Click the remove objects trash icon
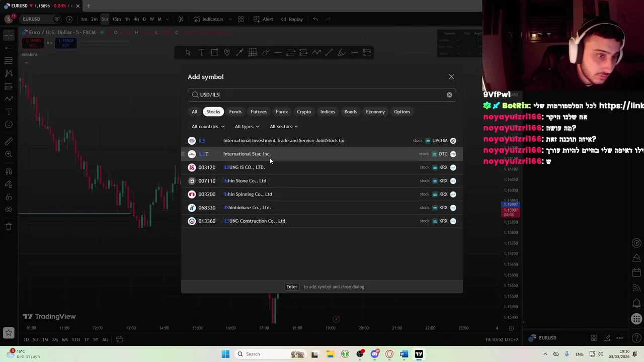Image resolution: width=644 pixels, height=362 pixels. point(9,227)
